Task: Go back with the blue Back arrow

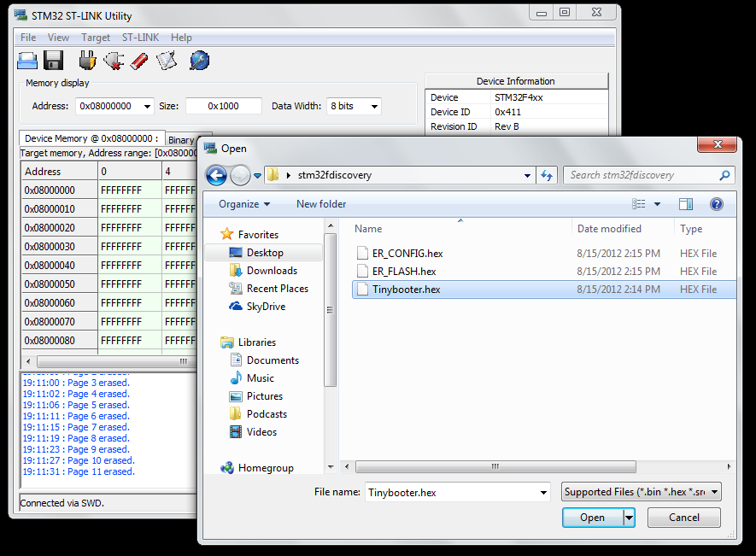Action: pos(216,176)
